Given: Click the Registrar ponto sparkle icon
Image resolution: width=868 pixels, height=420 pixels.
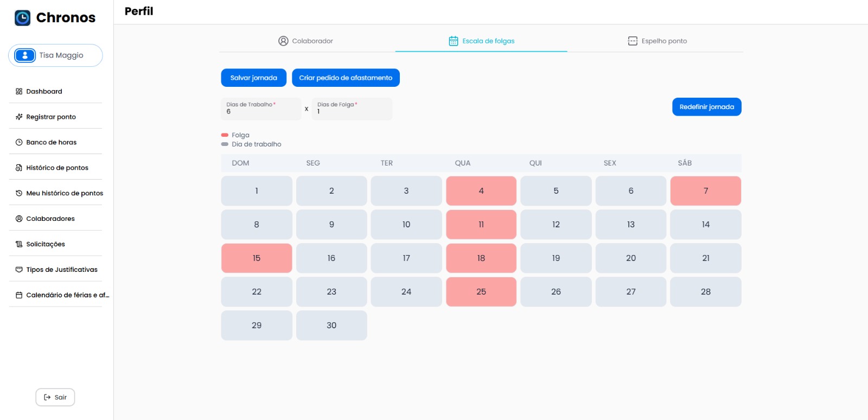Looking at the screenshot, I should tap(19, 117).
